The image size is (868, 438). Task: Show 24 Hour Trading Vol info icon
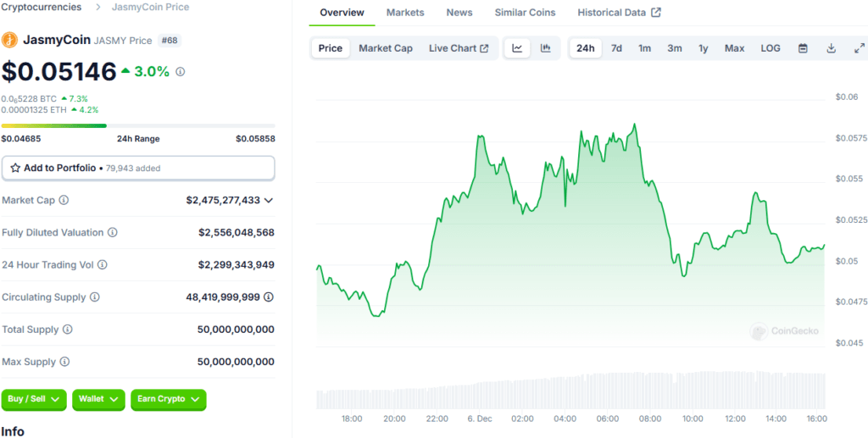coord(103,265)
